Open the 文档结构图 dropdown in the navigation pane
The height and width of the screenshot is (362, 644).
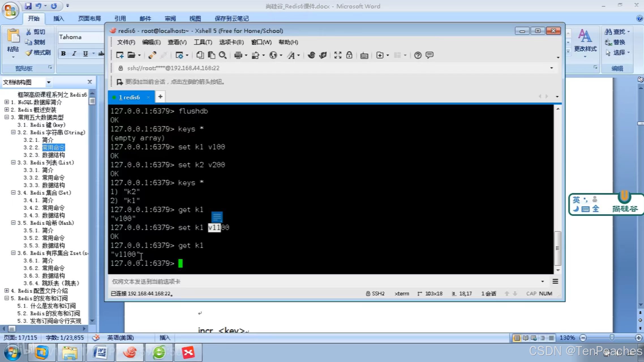(x=49, y=82)
